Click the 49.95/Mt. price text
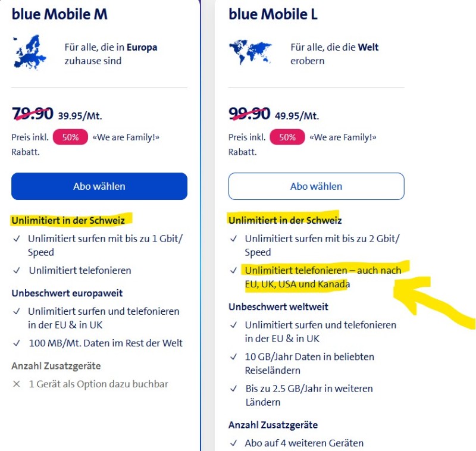Image resolution: width=476 pixels, height=451 pixels. pos(297,116)
